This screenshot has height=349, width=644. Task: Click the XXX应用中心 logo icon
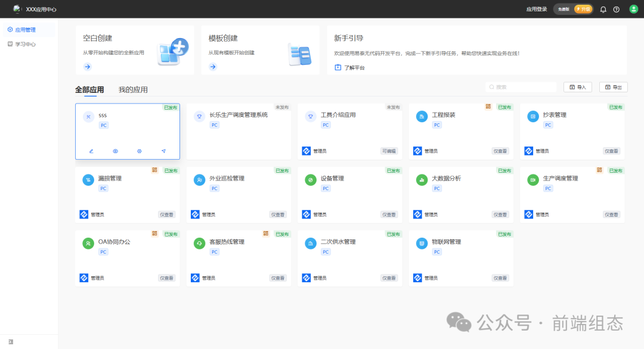[x=17, y=8]
